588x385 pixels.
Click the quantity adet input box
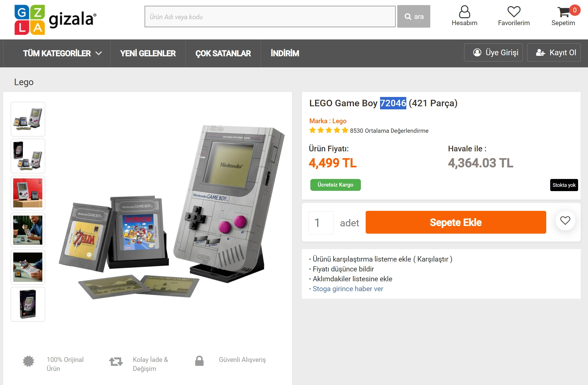coord(321,223)
